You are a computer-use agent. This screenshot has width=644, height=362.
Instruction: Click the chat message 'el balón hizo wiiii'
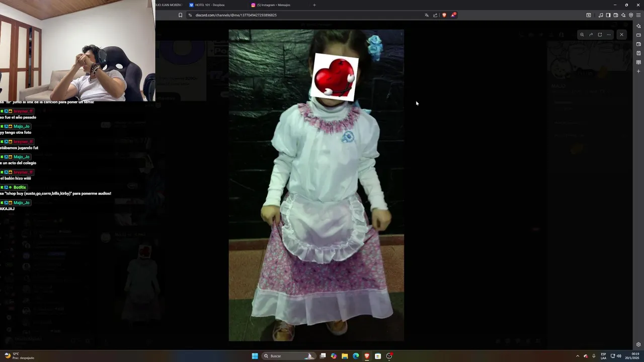[16, 178]
